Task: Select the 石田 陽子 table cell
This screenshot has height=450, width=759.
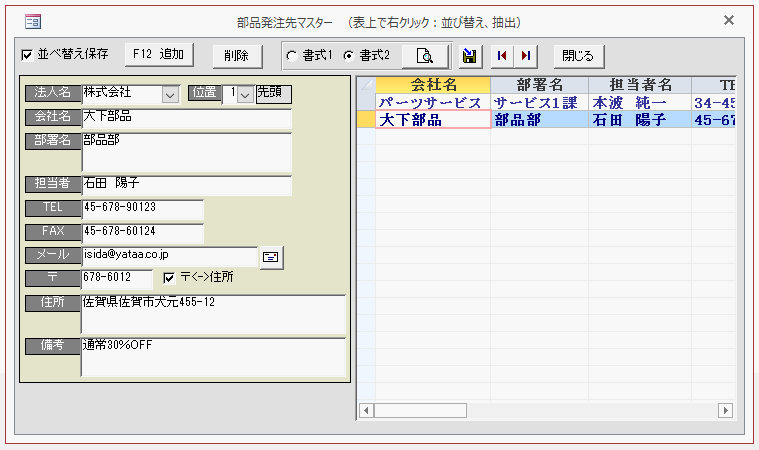Action: (x=640, y=120)
